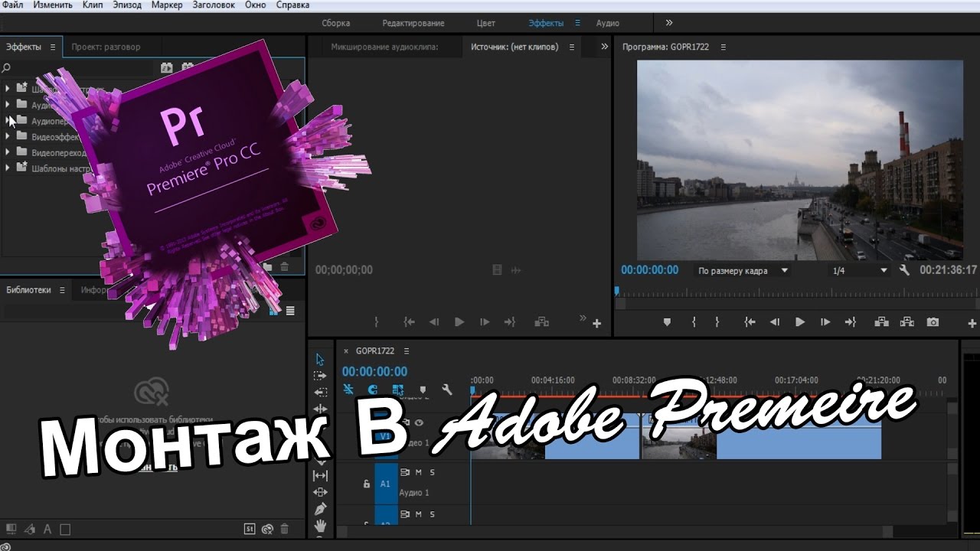Viewport: 980px width, 551px height.
Task: Toggle V1 track output eye
Action: pos(419,422)
